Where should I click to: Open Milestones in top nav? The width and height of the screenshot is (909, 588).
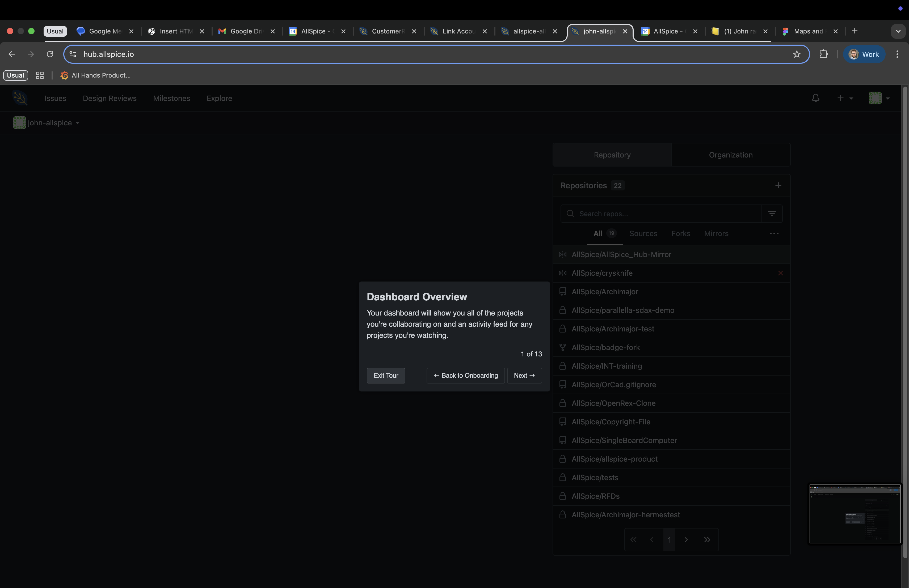coord(171,99)
